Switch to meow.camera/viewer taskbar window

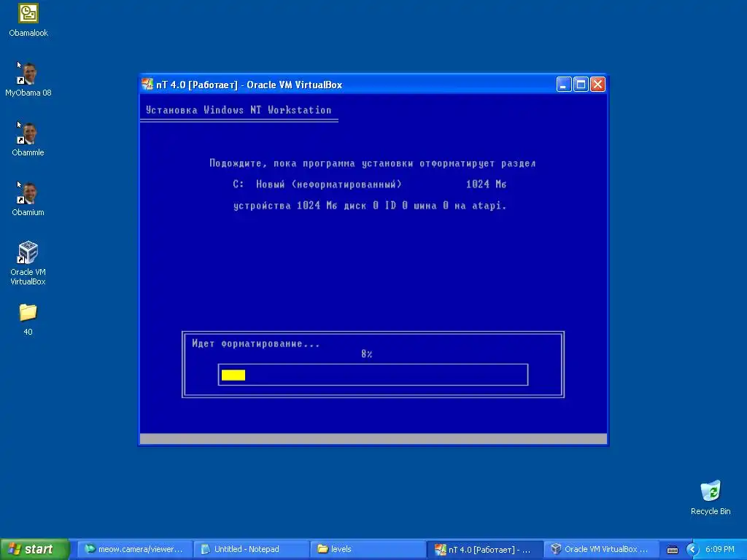coord(135,549)
